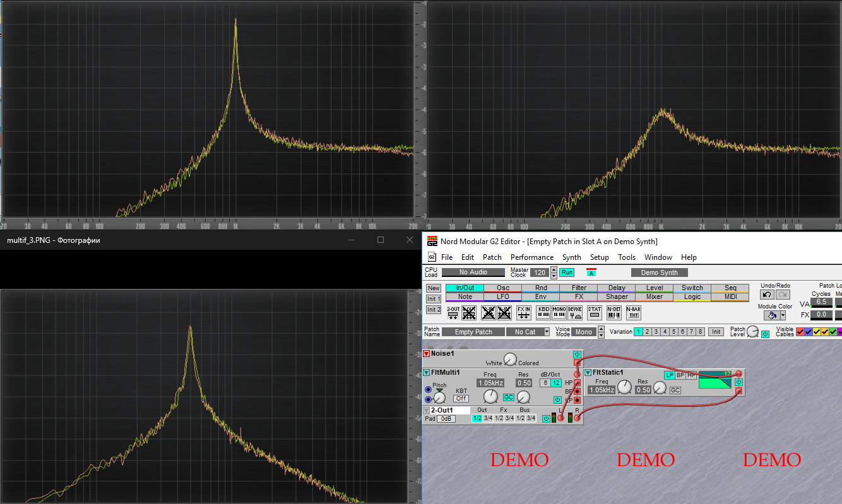The image size is (842, 504).
Task: Collapse the FltMulti1 module menu triangle
Action: pos(427,372)
